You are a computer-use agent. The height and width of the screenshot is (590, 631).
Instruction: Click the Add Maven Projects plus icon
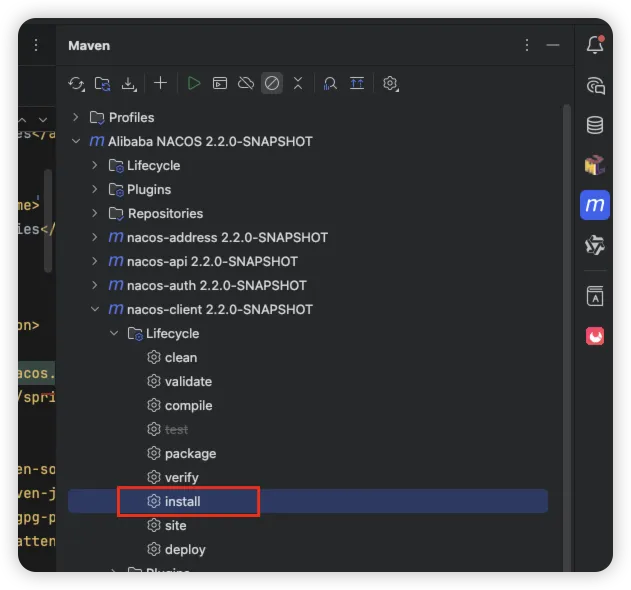click(x=160, y=84)
